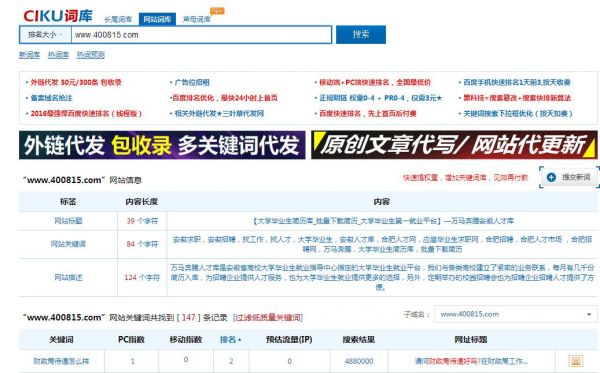Image resolution: width=600 pixels, height=373 pixels.
Task: Click 网址标题 column header
Action: click(x=471, y=340)
